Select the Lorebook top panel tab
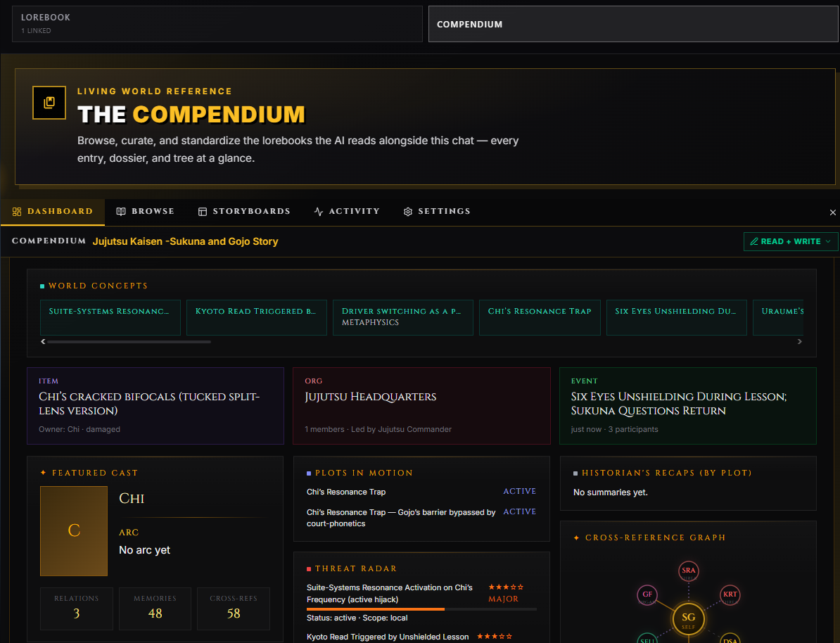840x643 pixels. 217,24
